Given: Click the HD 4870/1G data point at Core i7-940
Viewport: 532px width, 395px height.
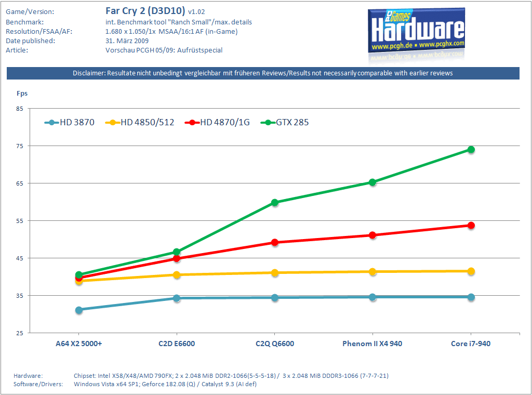Looking at the screenshot, I should pyautogui.click(x=471, y=226).
